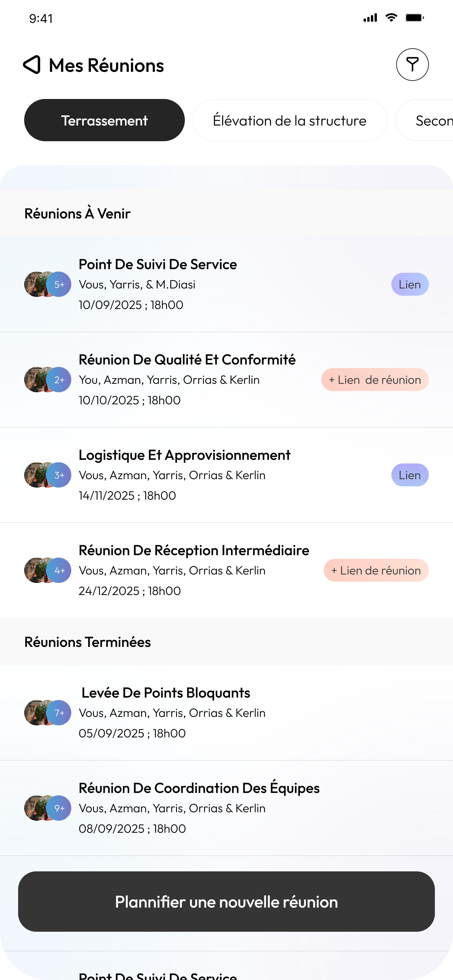Open Lien for Logistique Et Approvisionnement
Image resolution: width=453 pixels, height=980 pixels.
tap(410, 475)
